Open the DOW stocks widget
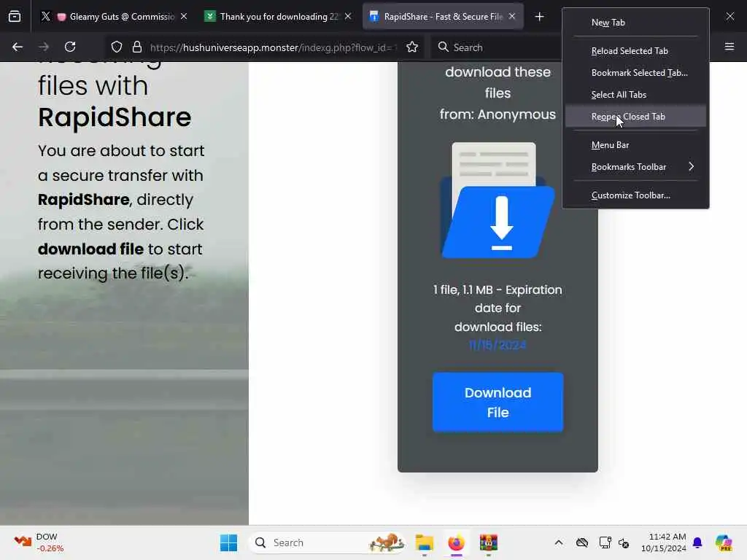The width and height of the screenshot is (747, 560). click(x=39, y=542)
